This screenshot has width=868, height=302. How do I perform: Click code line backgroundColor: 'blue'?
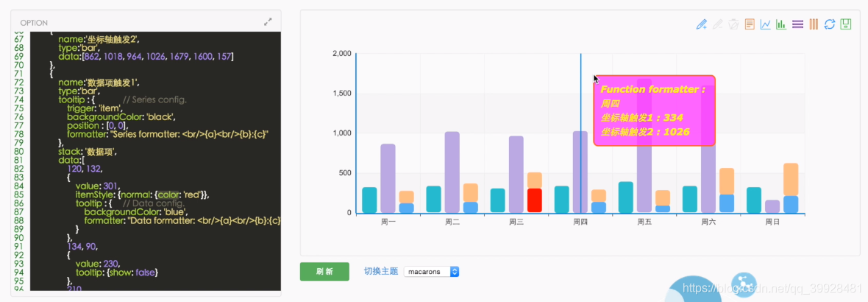pyautogui.click(x=135, y=211)
